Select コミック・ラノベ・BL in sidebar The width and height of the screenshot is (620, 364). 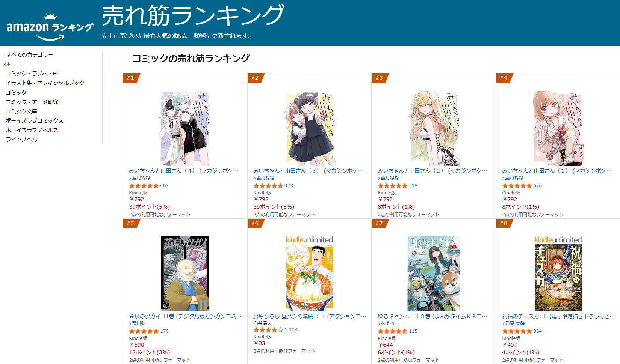click(33, 74)
